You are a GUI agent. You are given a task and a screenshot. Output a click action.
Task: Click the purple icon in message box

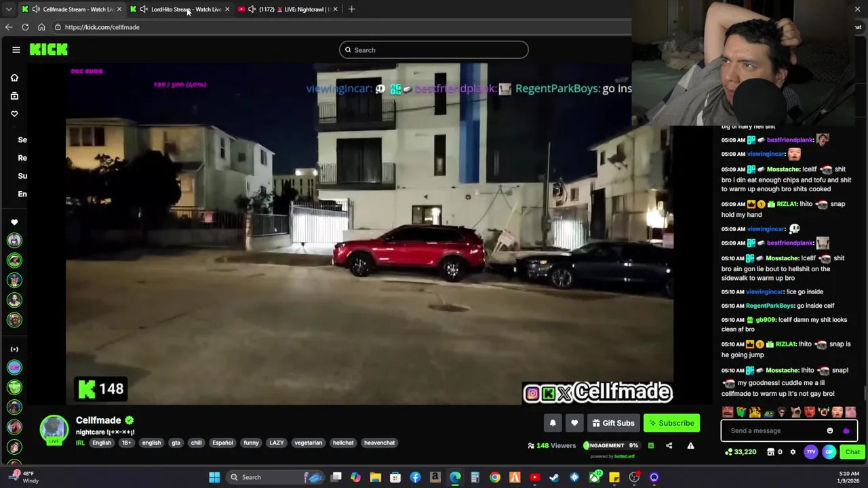846,430
